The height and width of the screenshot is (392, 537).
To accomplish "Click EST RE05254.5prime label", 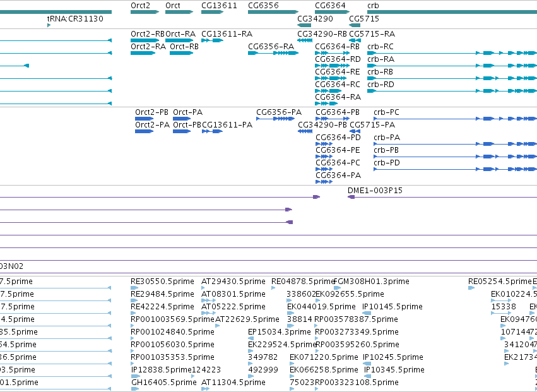I will (500, 282).
